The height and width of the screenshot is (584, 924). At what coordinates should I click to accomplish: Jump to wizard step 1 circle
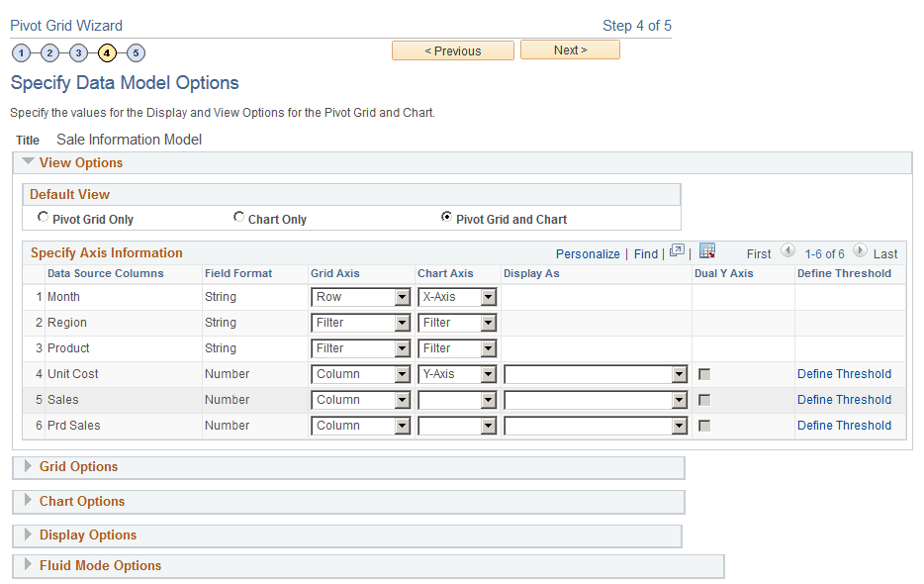click(x=21, y=52)
